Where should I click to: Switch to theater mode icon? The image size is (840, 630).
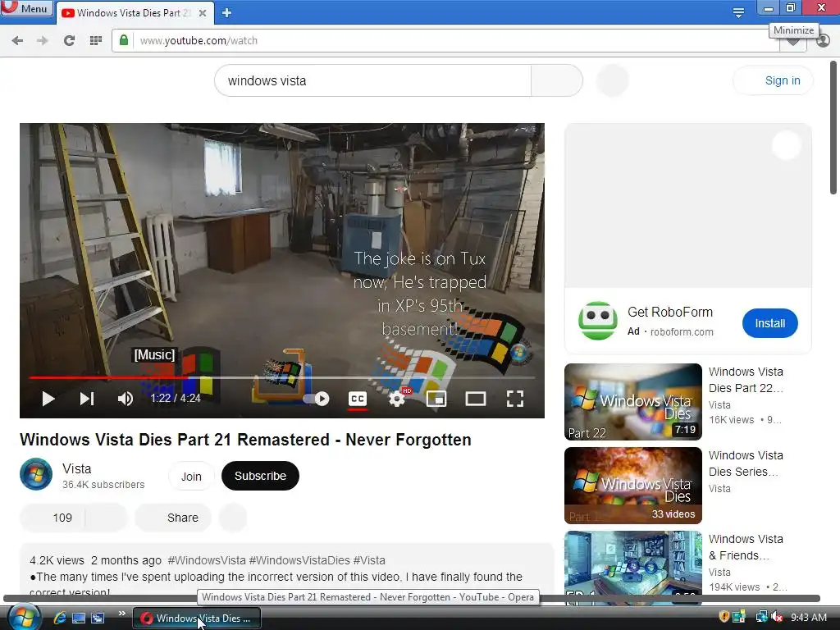[476, 399]
